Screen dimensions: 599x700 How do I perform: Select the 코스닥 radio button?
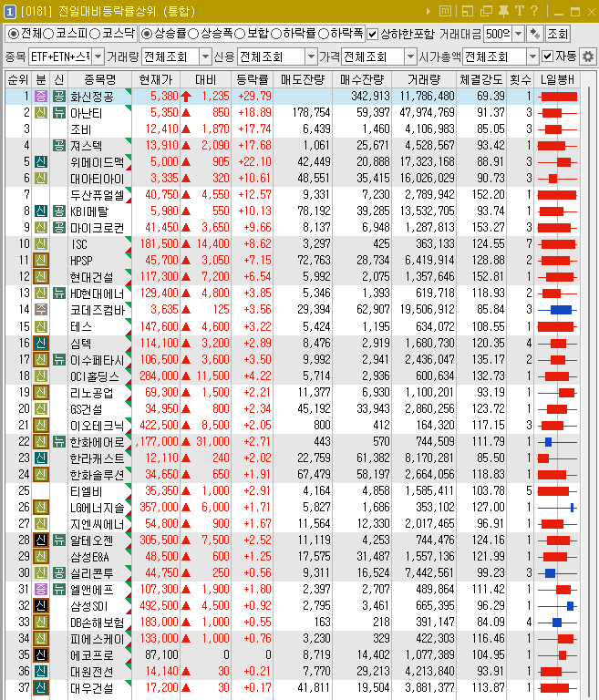95,34
